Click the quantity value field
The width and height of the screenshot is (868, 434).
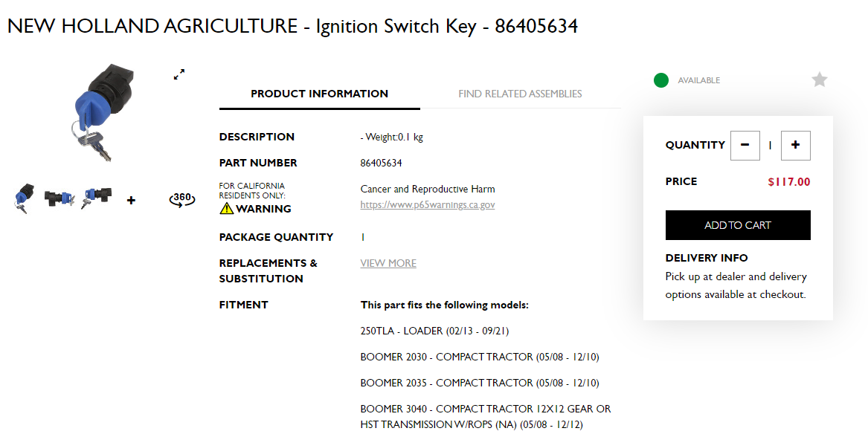[770, 146]
